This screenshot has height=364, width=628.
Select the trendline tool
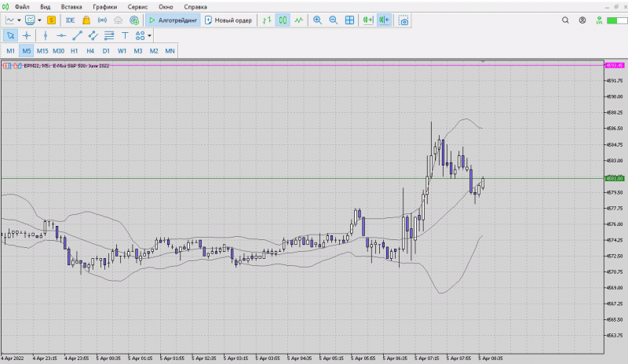[x=77, y=35]
